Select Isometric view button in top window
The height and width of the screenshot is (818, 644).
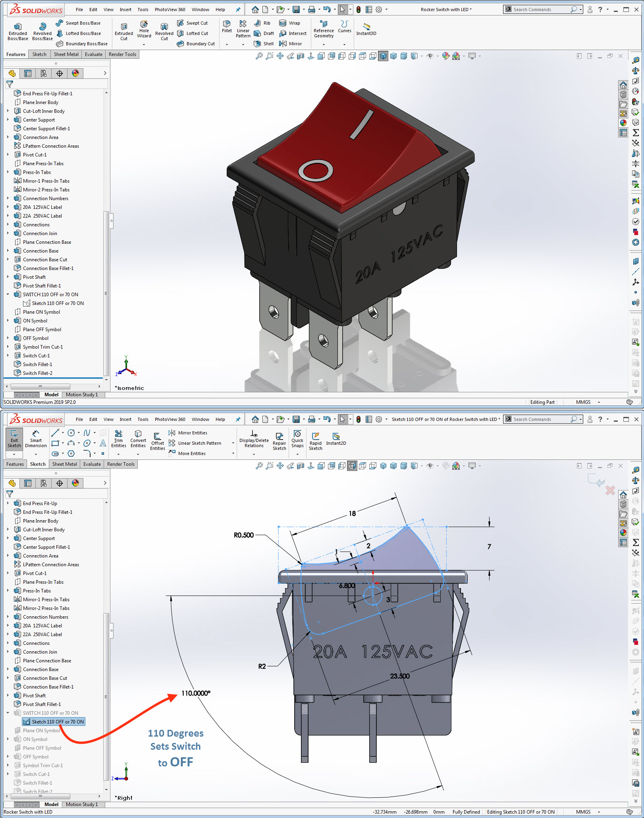pos(383,56)
